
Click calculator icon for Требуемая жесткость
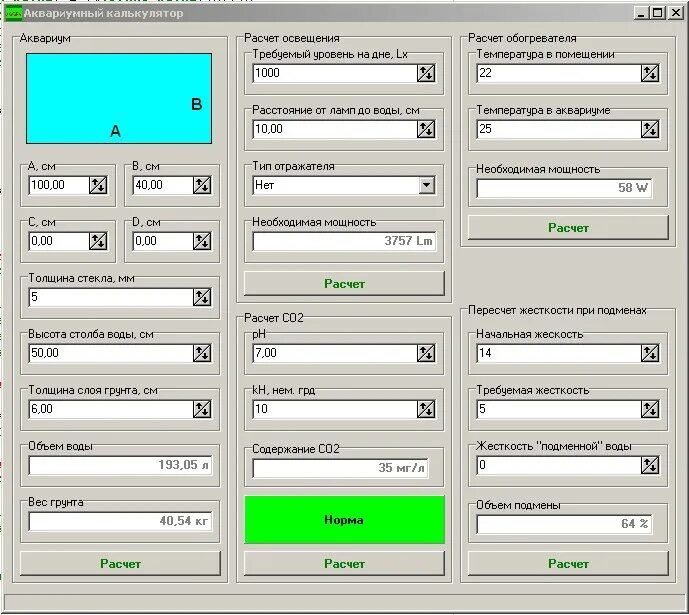point(650,409)
